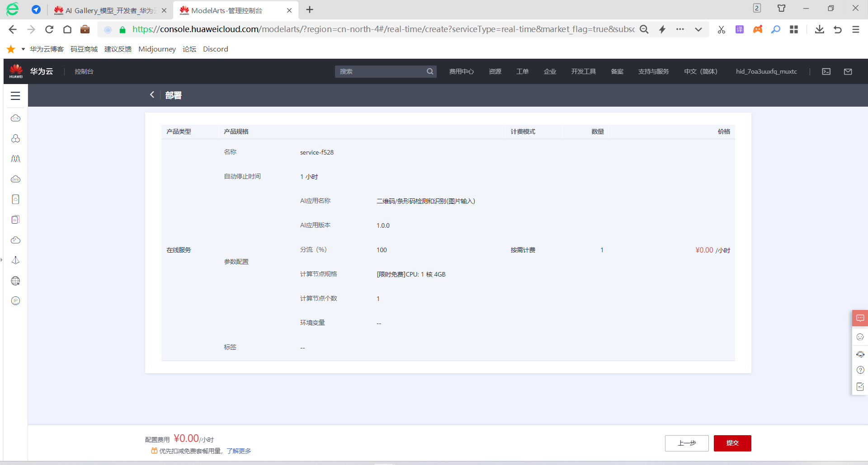Open the 备案 menu
Screen dimensions: 868x465
tap(617, 71)
